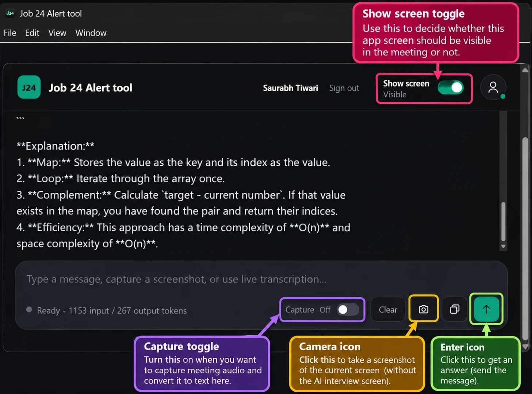532x394 pixels.
Task: Toggle the Show screen switch
Action: click(x=451, y=87)
